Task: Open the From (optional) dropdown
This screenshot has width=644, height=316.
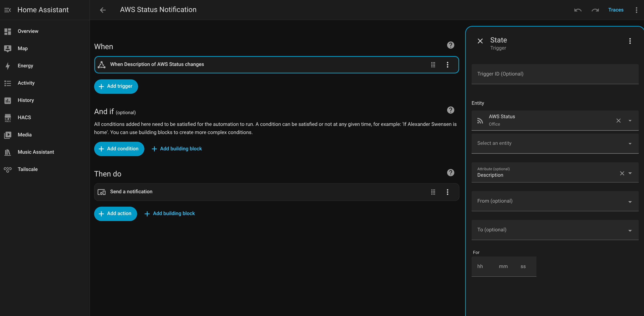Action: coord(630,201)
